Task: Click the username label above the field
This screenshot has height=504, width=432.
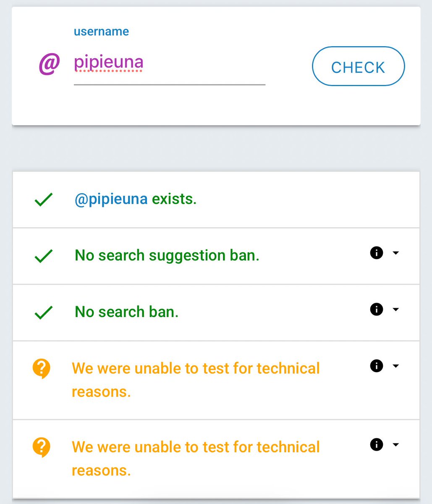Action: pos(101,31)
